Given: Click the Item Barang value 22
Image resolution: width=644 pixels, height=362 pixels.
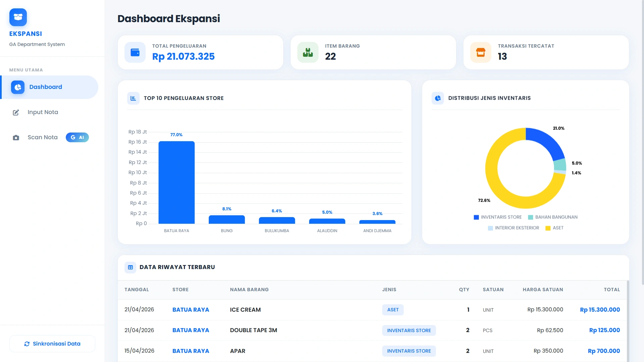Looking at the screenshot, I should click(x=331, y=56).
